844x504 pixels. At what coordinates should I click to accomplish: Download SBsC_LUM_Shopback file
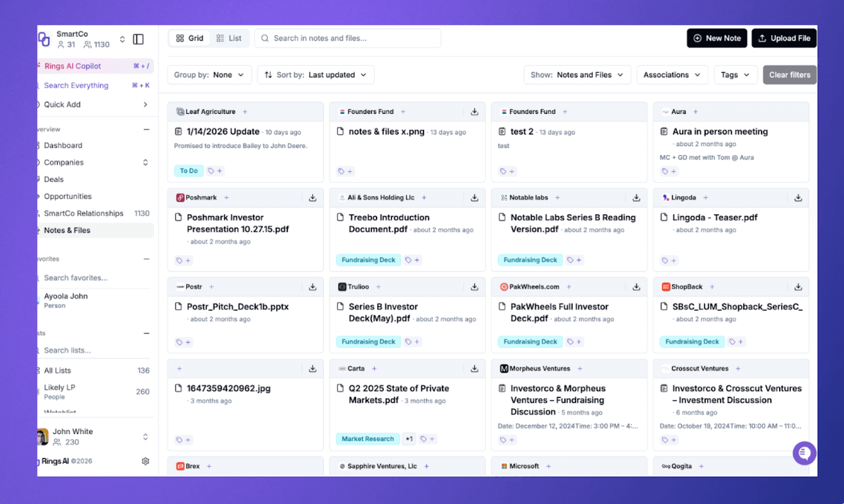point(798,287)
